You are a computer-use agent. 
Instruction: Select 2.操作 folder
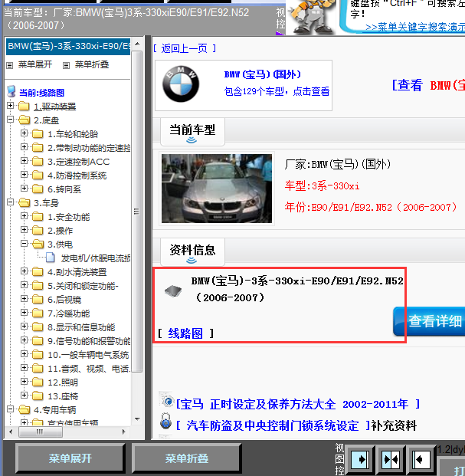pos(60,231)
